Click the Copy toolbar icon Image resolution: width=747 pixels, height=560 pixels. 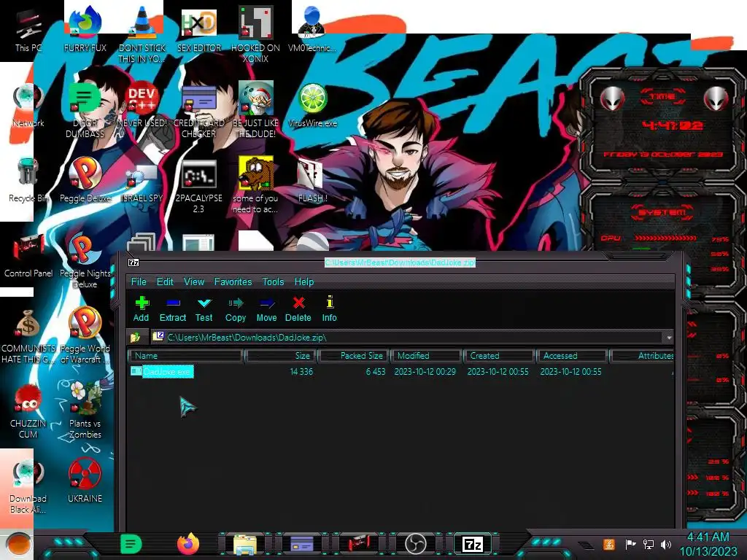point(236,308)
